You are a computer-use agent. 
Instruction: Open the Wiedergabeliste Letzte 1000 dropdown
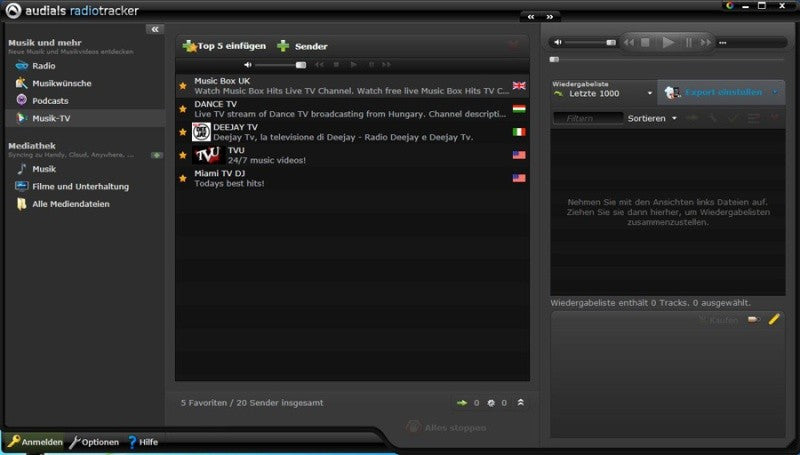click(603, 93)
